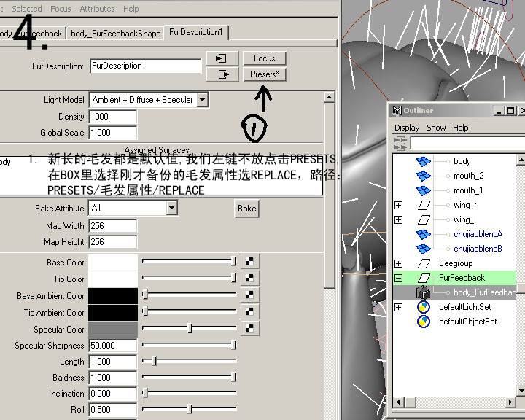Click the load attributes input connection icon
This screenshot has width=525, height=420.
click(222, 58)
